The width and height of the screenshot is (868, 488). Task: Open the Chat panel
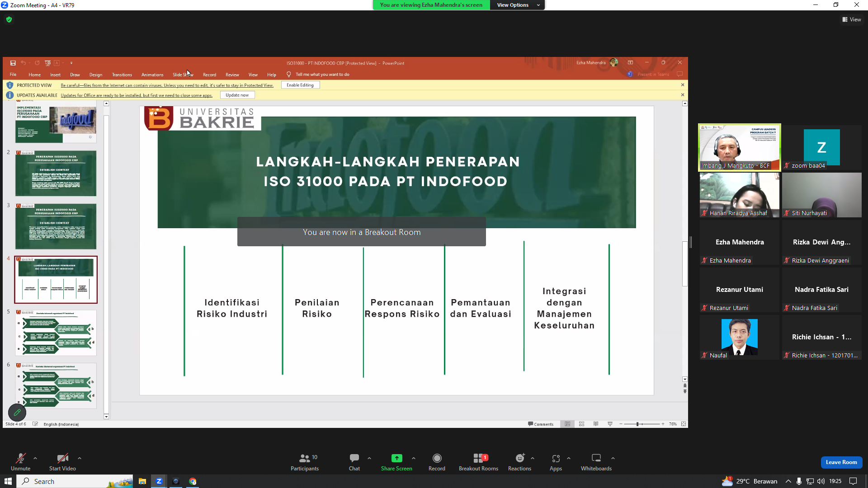tap(354, 462)
